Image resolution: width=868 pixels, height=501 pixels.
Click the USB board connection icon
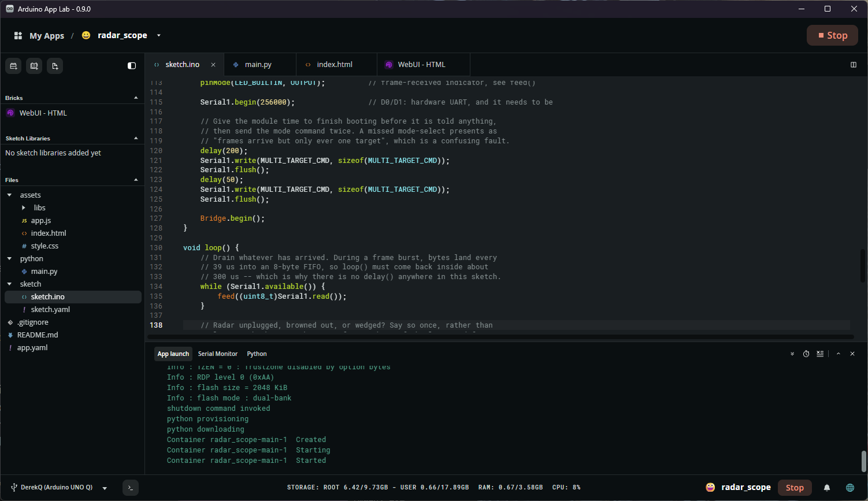[x=14, y=487]
